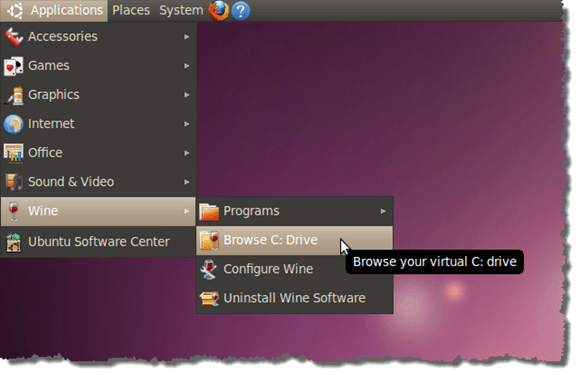580x375 pixels.
Task: Click the Programs folder icon
Action: point(209,212)
